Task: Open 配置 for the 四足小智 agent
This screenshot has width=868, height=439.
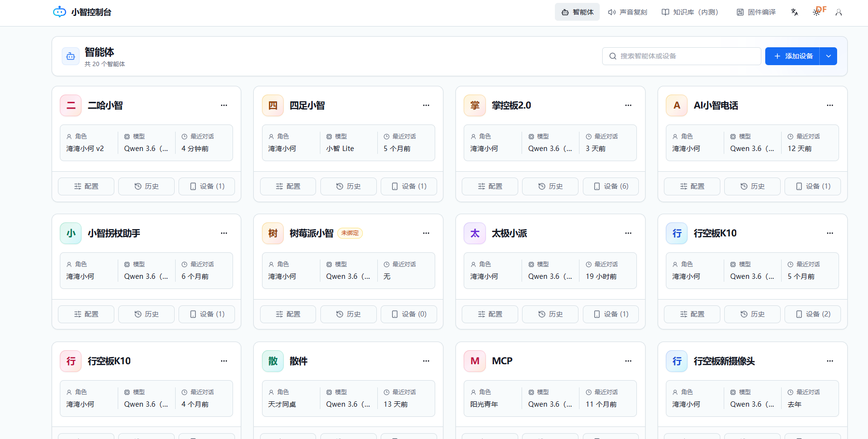Action: 288,186
